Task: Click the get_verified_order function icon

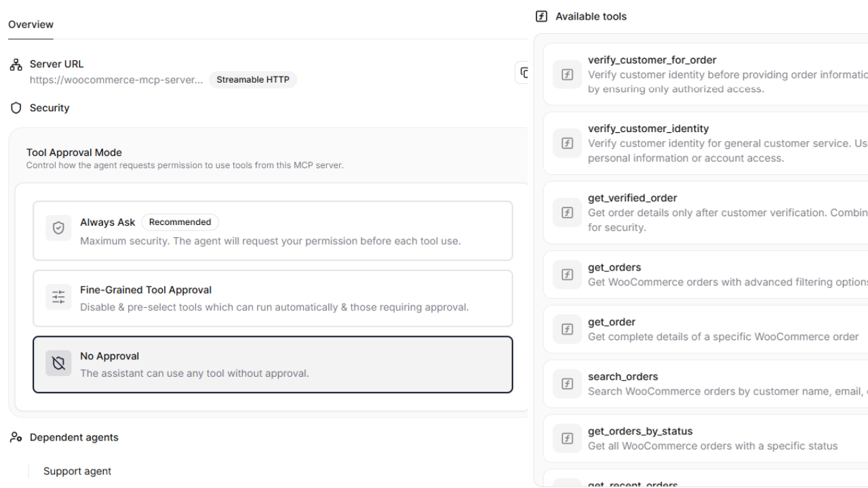Action: pyautogui.click(x=567, y=212)
